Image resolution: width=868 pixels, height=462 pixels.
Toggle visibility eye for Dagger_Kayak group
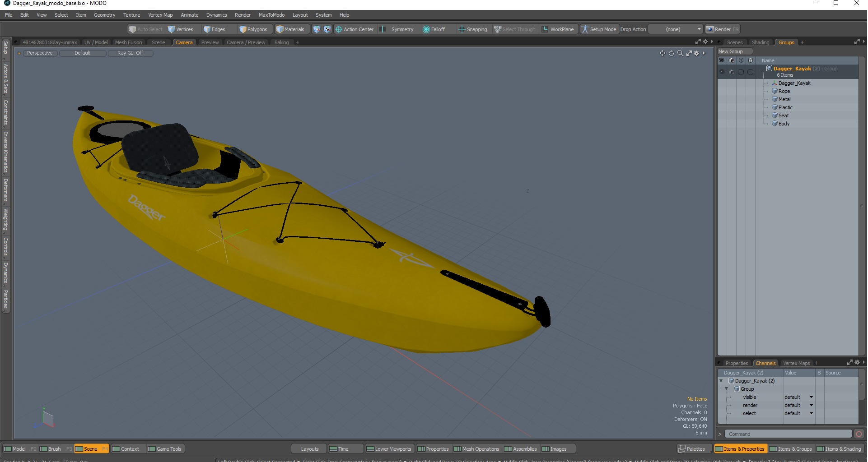[722, 72]
